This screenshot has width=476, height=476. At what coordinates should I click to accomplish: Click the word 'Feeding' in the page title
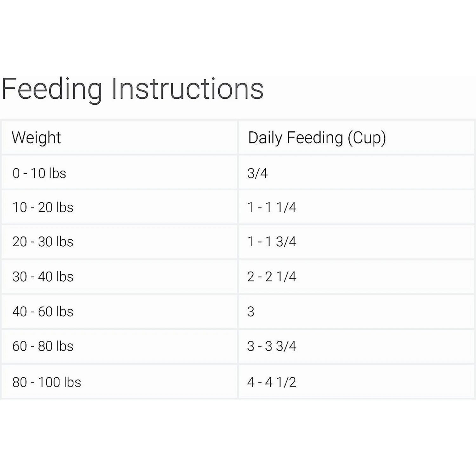[x=52, y=89]
